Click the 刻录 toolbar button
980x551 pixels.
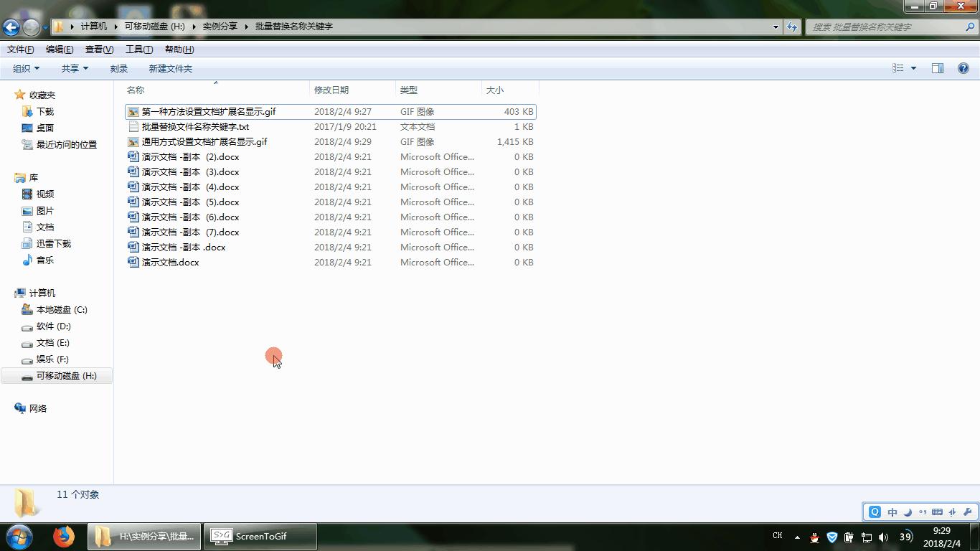pos(119,69)
